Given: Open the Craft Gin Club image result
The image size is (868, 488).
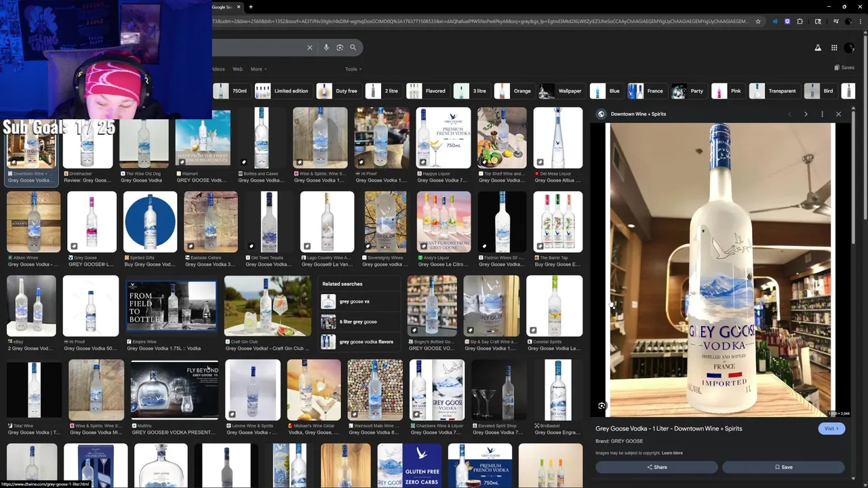Looking at the screenshot, I should click(x=268, y=306).
